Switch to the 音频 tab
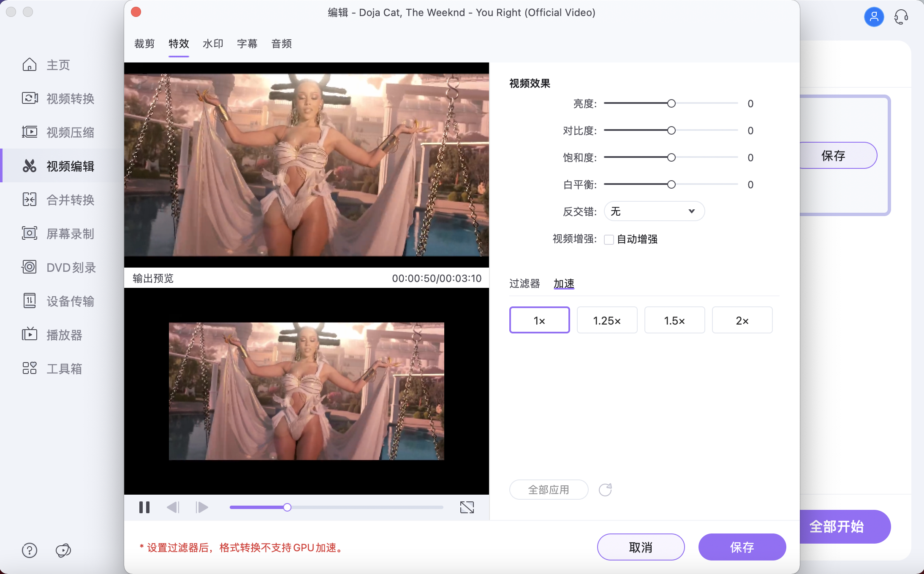The width and height of the screenshot is (924, 574). (281, 43)
